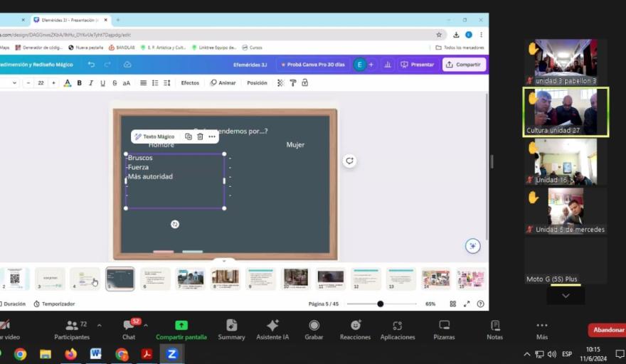Click the Presentar button

pyautogui.click(x=418, y=65)
